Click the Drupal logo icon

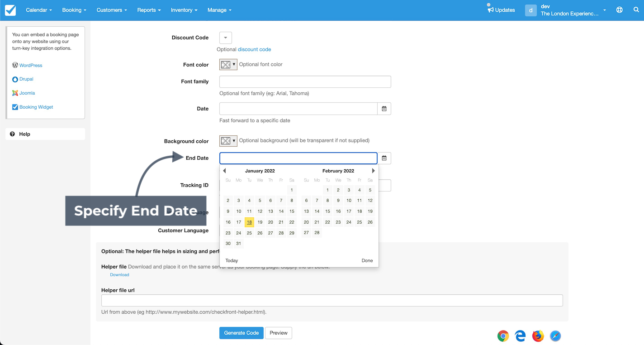point(15,79)
